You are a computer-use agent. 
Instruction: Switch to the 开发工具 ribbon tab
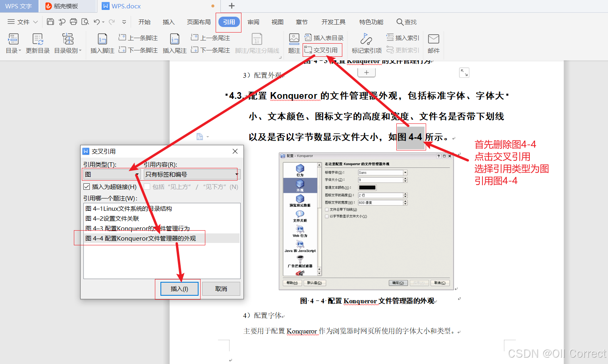pos(334,22)
